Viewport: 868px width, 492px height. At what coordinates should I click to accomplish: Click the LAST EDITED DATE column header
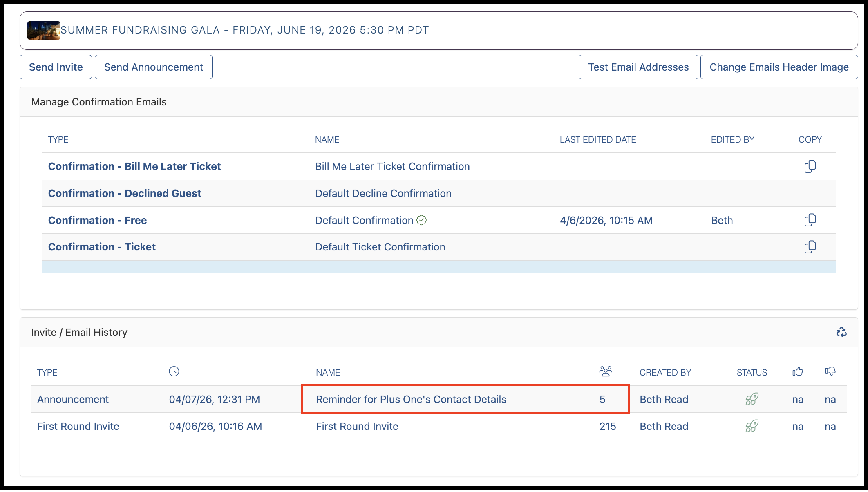coord(598,140)
